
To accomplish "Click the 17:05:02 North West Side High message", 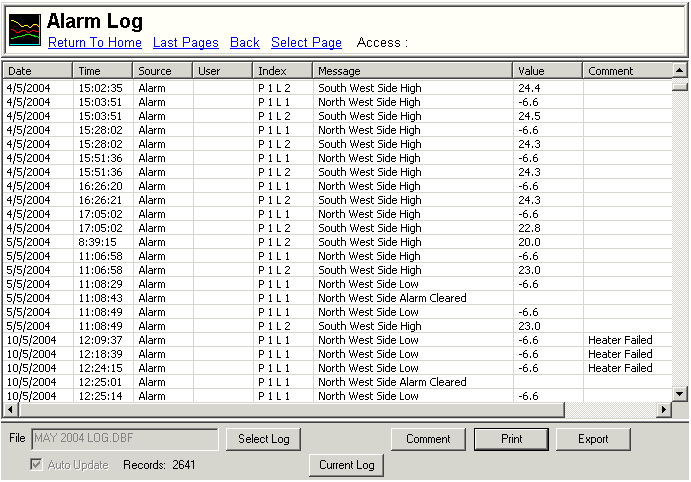I will [369, 215].
